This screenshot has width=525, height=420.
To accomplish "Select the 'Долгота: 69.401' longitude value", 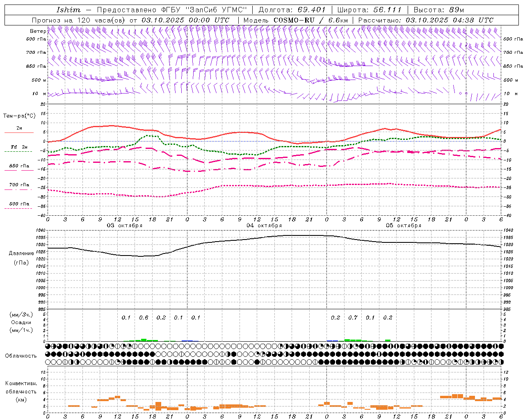I will [x=292, y=10].
